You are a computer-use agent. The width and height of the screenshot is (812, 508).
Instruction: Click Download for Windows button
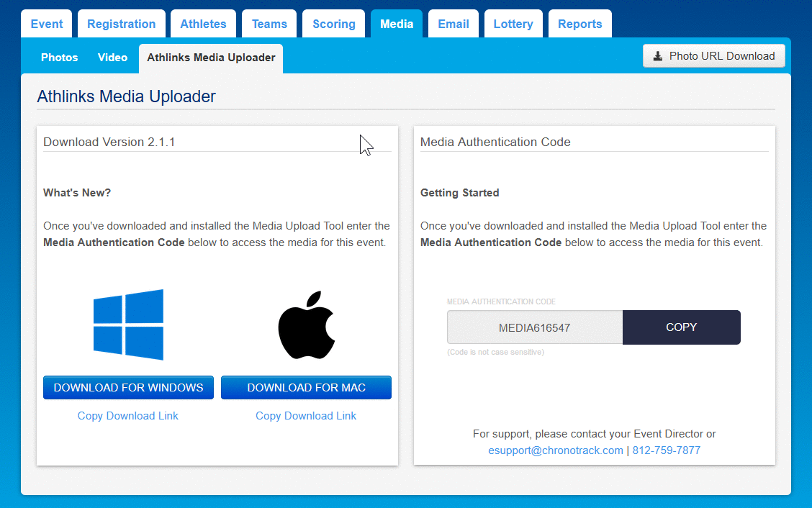click(128, 387)
